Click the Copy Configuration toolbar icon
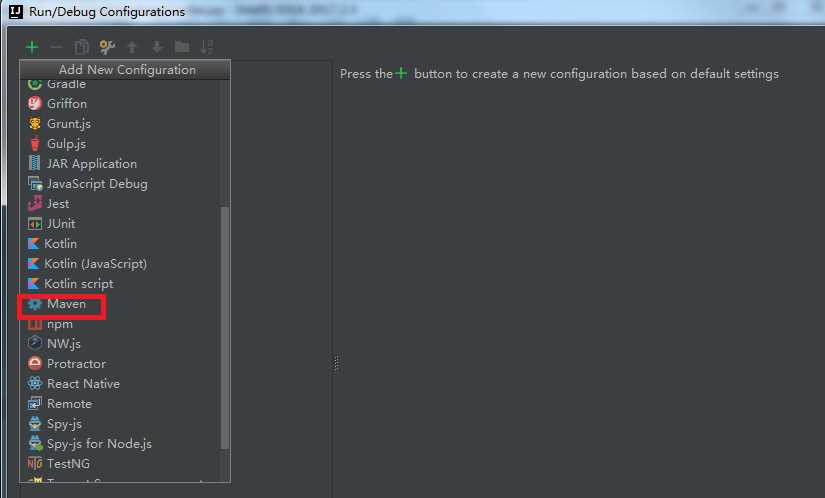Viewport: 825px width, 498px height. click(82, 47)
